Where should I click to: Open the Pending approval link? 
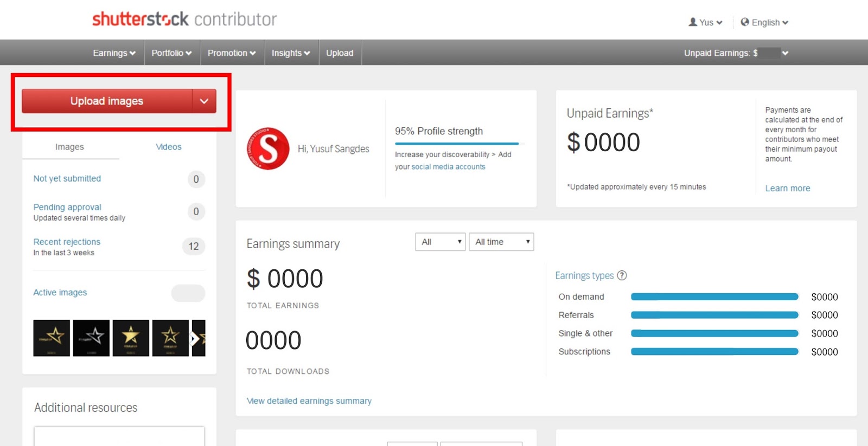[67, 207]
